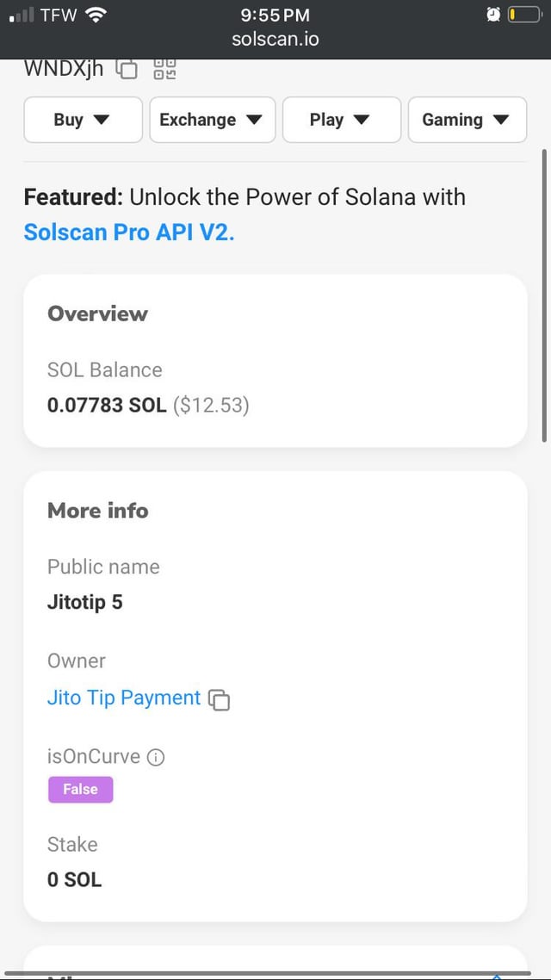The image size is (551, 980).
Task: Select the SOL Balance amount text
Action: (x=107, y=405)
